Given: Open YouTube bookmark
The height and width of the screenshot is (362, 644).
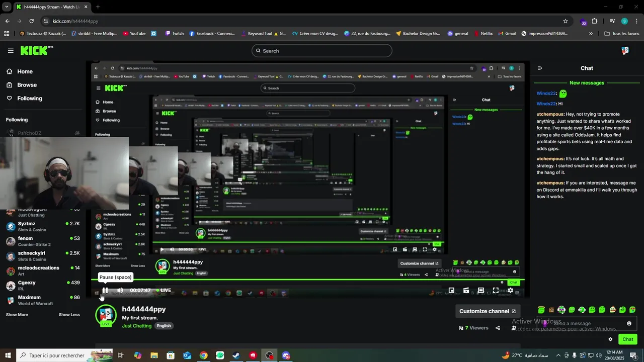Looking at the screenshot, I should [x=134, y=34].
